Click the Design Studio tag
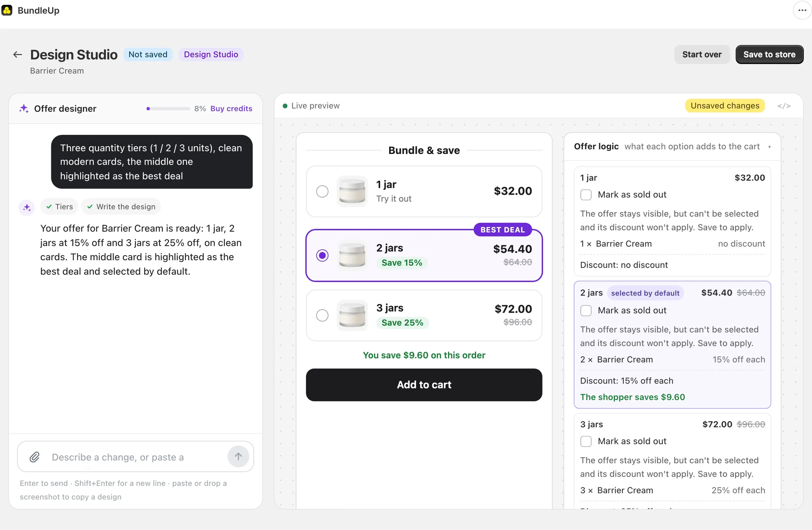812x530 pixels. click(211, 54)
